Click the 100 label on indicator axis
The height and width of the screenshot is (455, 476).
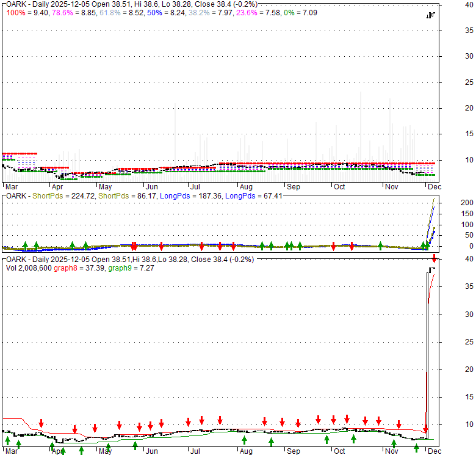tap(467, 225)
